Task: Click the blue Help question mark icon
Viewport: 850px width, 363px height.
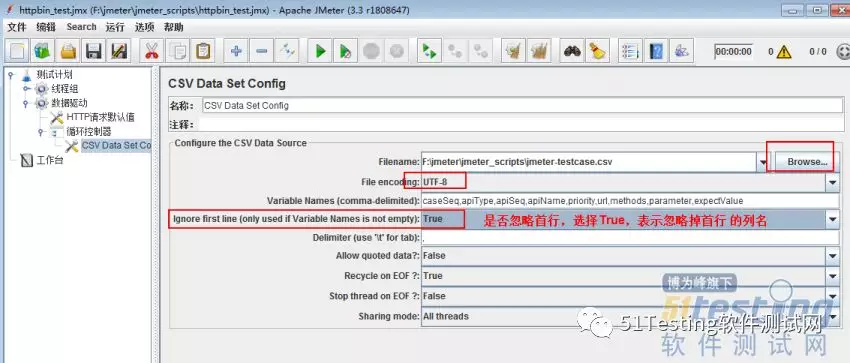Action: (x=656, y=51)
